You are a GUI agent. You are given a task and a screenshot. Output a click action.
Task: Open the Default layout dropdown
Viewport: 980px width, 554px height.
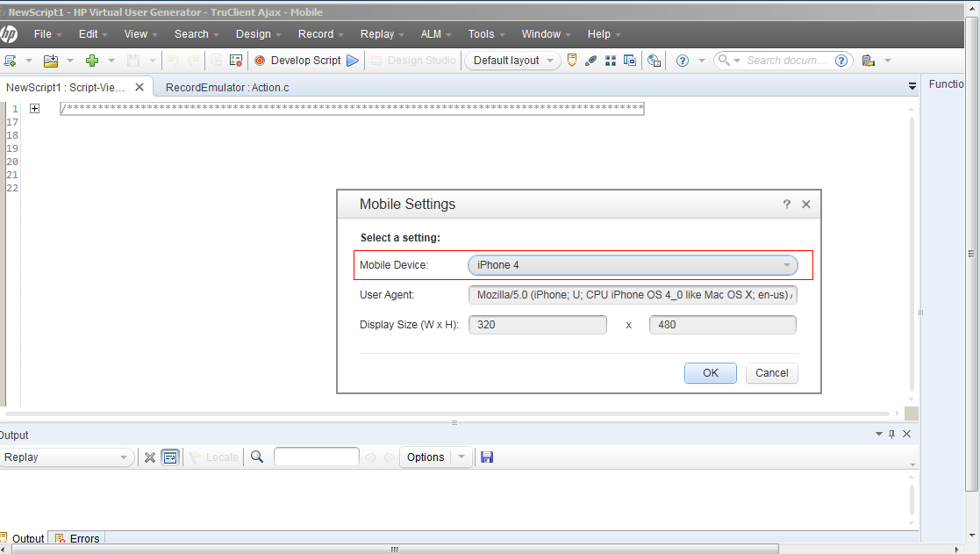[x=512, y=61]
